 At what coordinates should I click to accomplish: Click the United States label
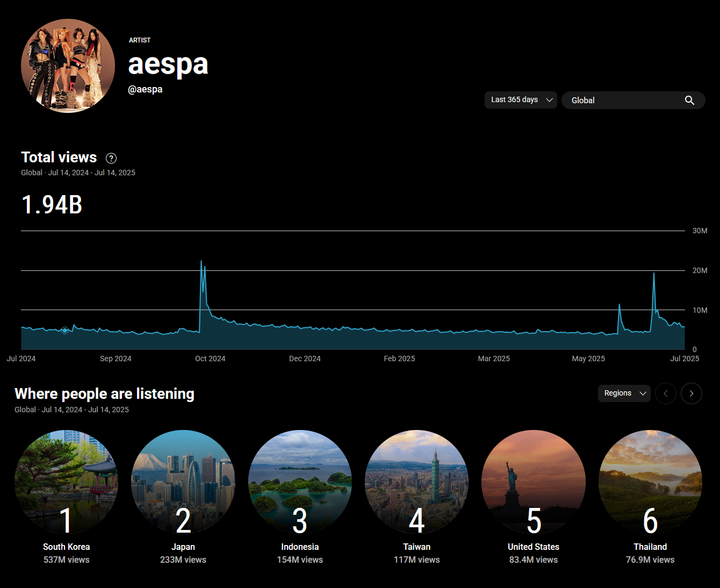[534, 547]
